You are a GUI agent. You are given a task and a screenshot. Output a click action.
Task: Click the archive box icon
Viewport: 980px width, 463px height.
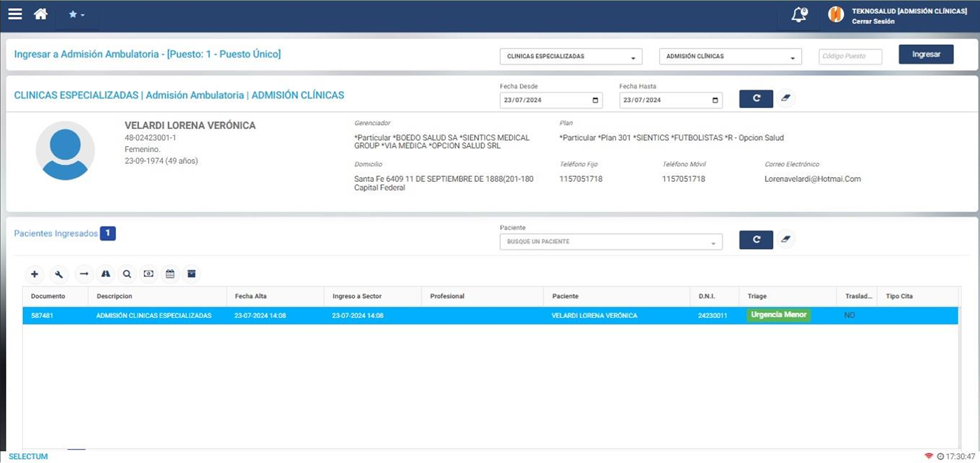191,274
